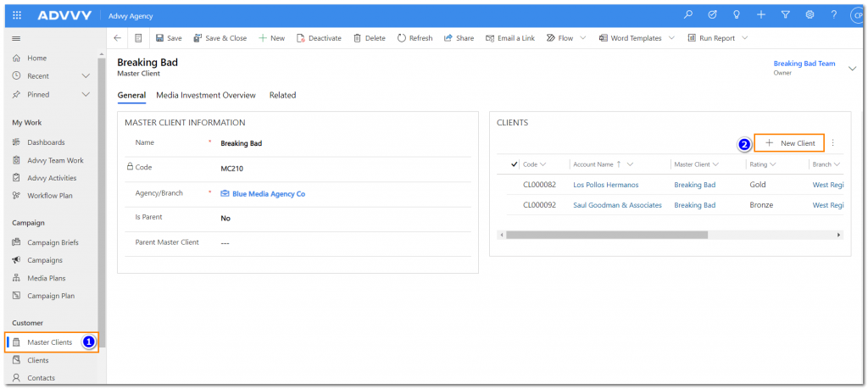Switch to Media Investment Overview tab
This screenshot has width=868, height=389.
point(206,95)
